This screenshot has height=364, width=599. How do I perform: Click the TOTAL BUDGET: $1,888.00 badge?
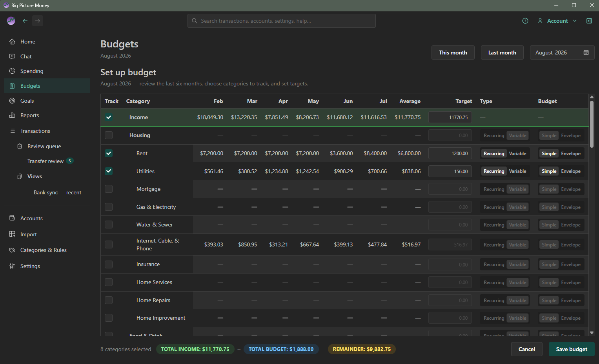tap(281, 349)
